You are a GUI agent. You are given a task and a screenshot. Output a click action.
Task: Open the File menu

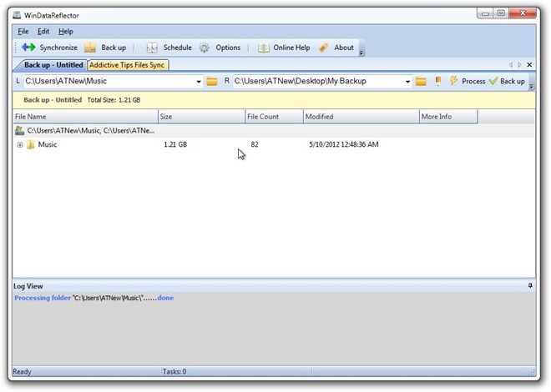click(x=23, y=31)
